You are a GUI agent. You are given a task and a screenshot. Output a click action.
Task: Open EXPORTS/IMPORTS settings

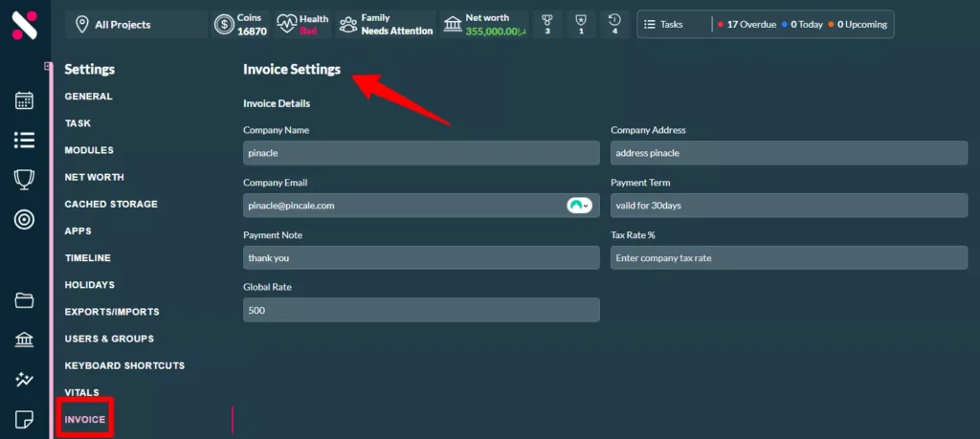[x=112, y=311]
